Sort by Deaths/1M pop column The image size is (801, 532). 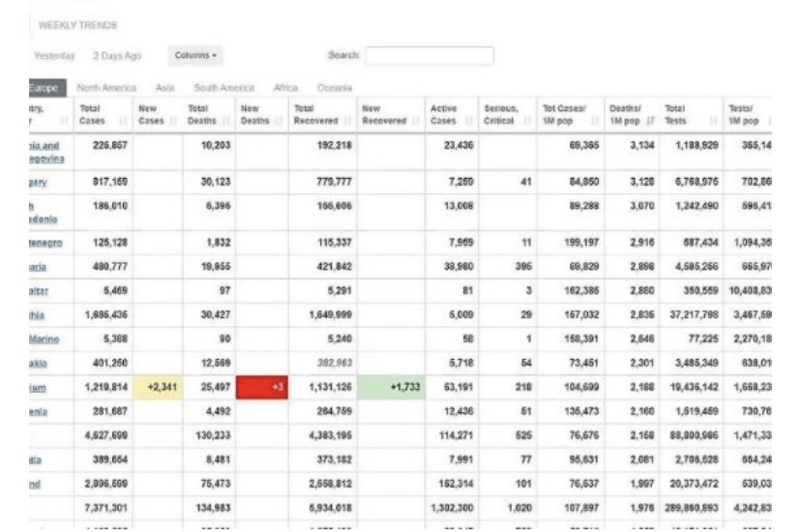point(629,115)
